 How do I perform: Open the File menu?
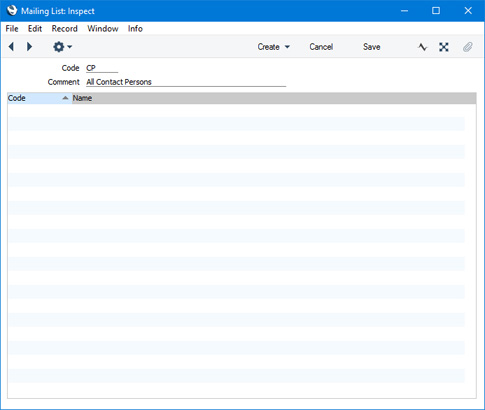[x=12, y=29]
